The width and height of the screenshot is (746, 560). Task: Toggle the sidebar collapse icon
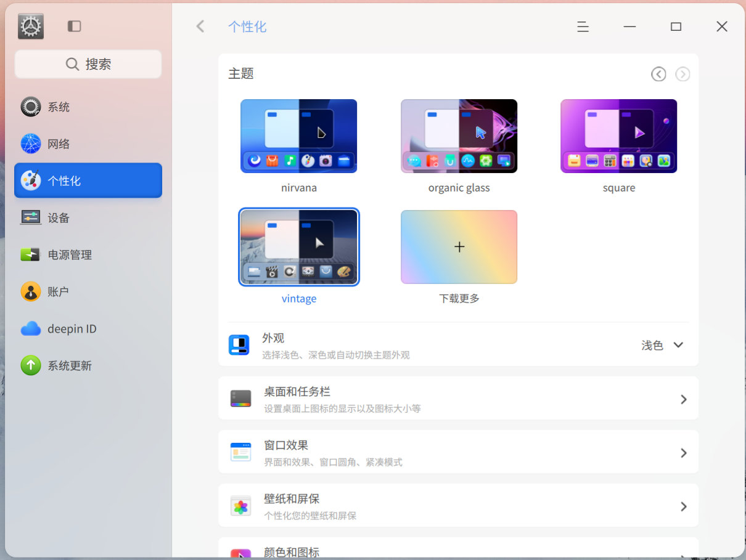(74, 26)
